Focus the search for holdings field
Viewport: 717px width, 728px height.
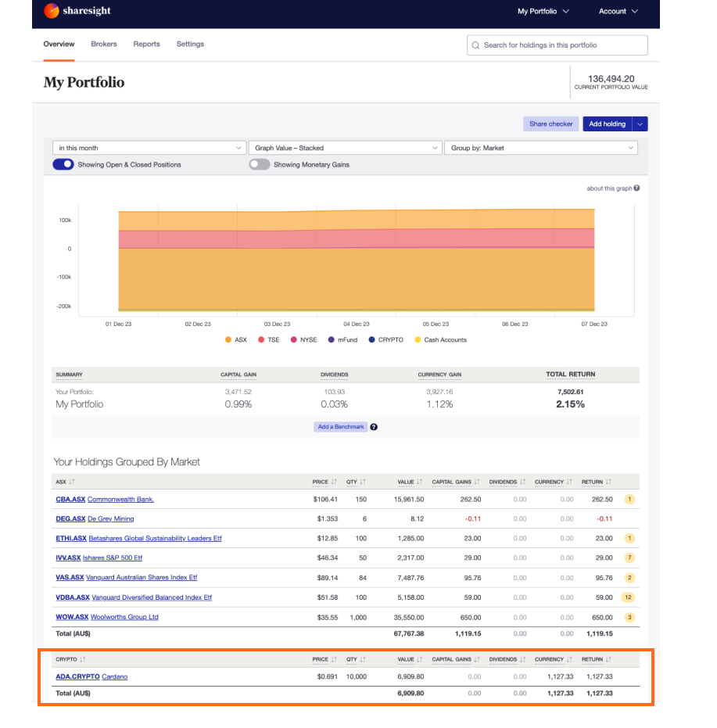pos(557,45)
